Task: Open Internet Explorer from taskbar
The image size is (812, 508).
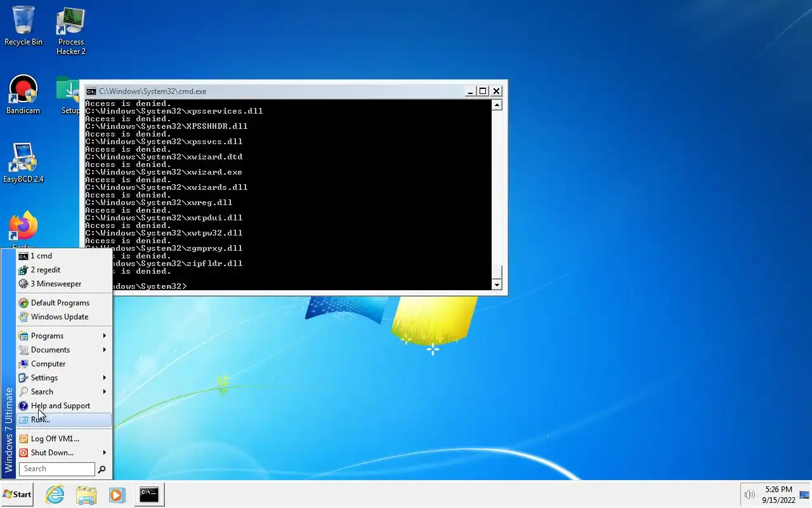Action: [55, 495]
